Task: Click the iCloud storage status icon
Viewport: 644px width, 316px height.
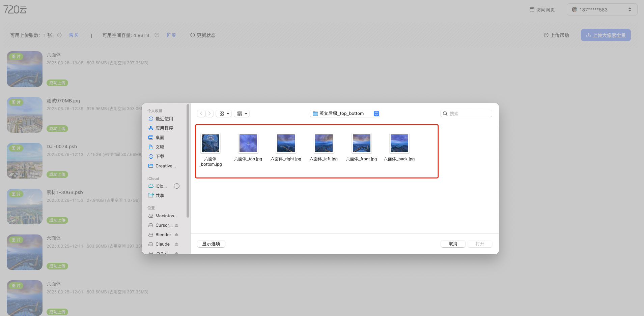Action: tap(177, 186)
